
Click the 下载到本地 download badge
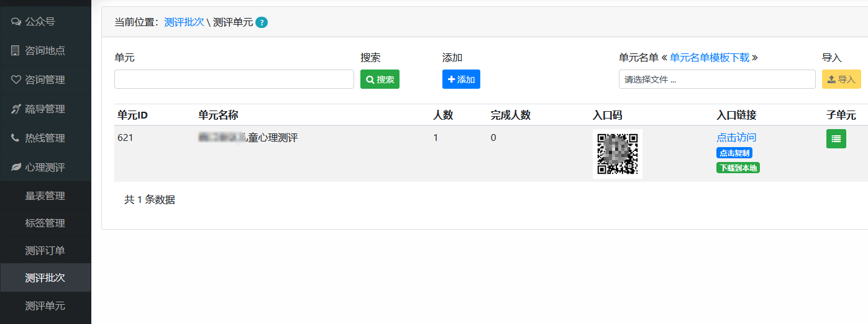[738, 168]
